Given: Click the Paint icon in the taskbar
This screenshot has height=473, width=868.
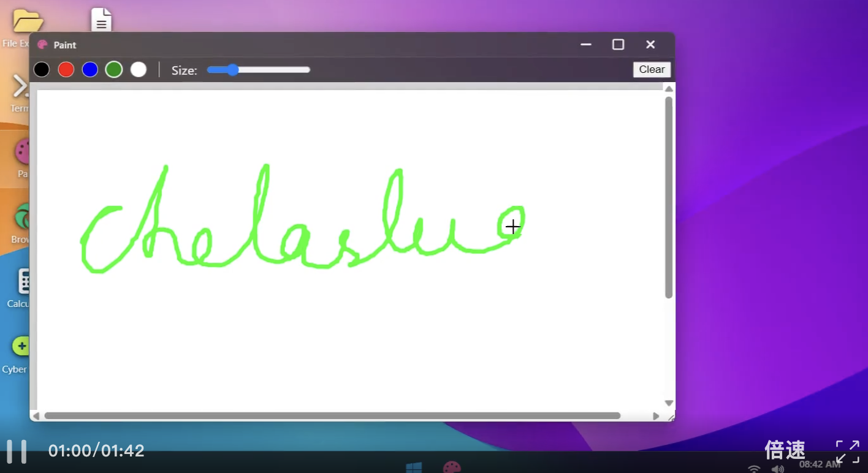Looking at the screenshot, I should click(x=452, y=467).
